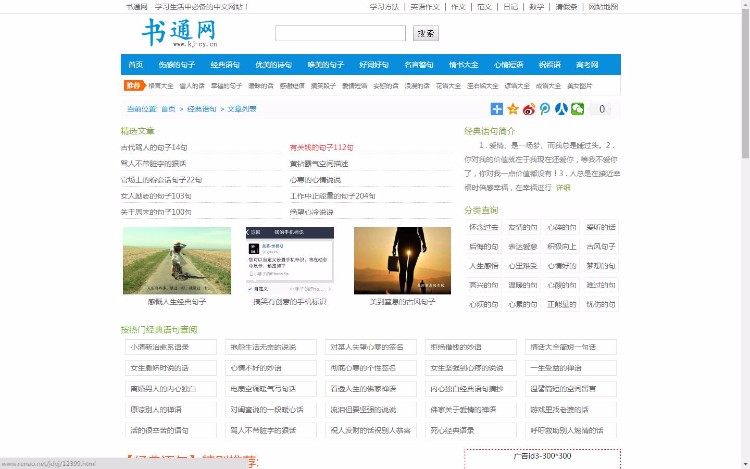Open the sunset silhouette thumbnail
The image size is (750, 469).
tap(402, 261)
